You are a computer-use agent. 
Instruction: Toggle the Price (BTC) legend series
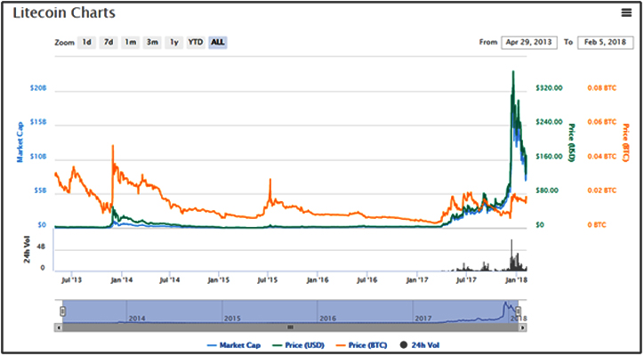tap(359, 345)
